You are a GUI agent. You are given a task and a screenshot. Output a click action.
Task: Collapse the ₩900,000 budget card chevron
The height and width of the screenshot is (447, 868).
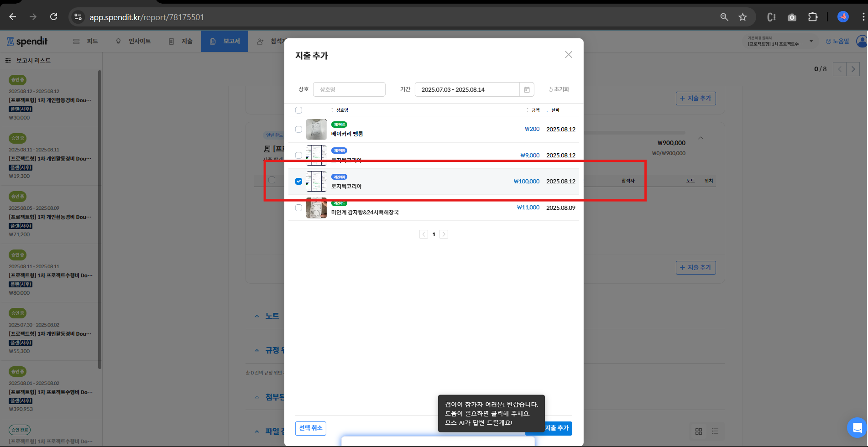point(701,138)
